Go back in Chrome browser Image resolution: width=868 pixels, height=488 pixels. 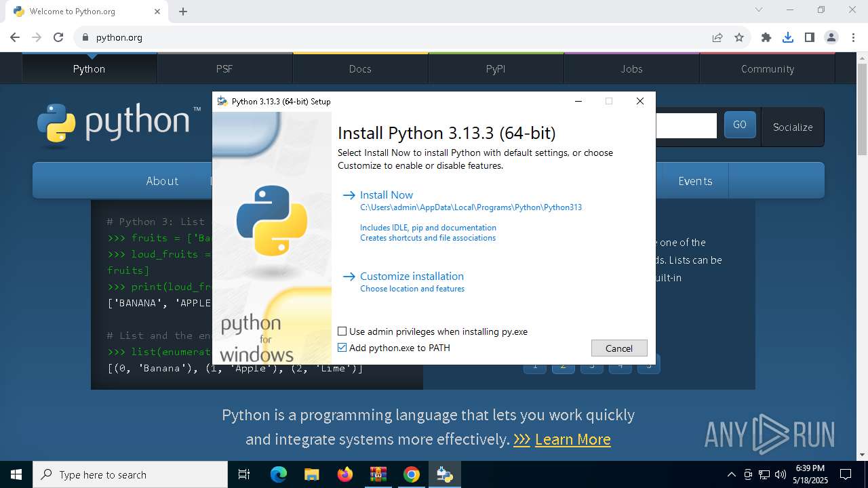tap(15, 37)
